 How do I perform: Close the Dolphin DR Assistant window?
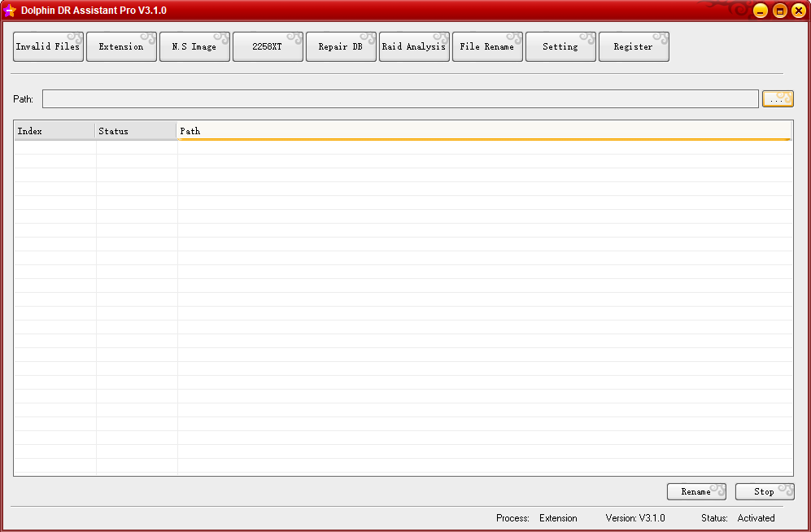(x=798, y=11)
